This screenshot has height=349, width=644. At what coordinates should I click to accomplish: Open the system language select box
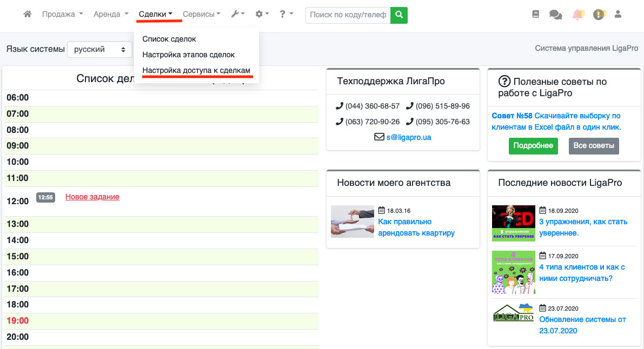(100, 50)
